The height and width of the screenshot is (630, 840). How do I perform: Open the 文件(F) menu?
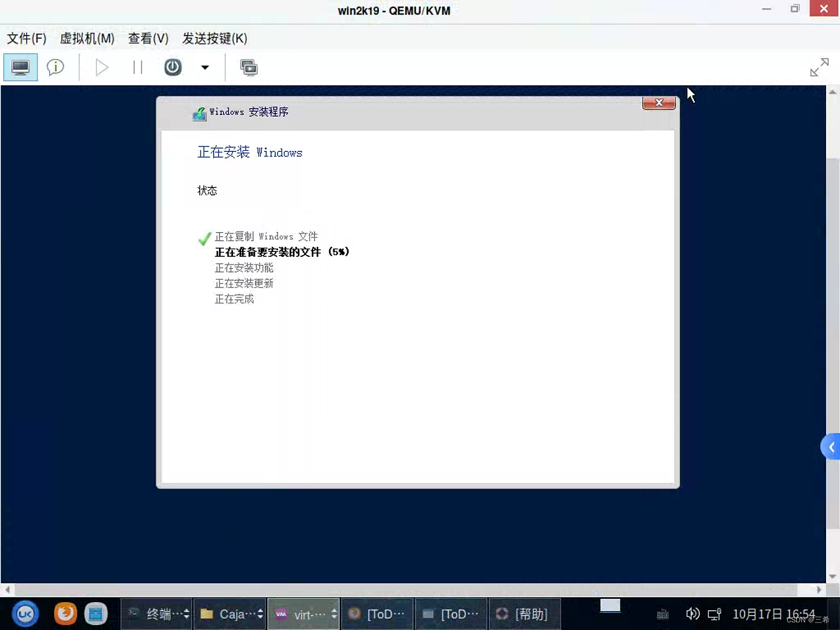[27, 38]
